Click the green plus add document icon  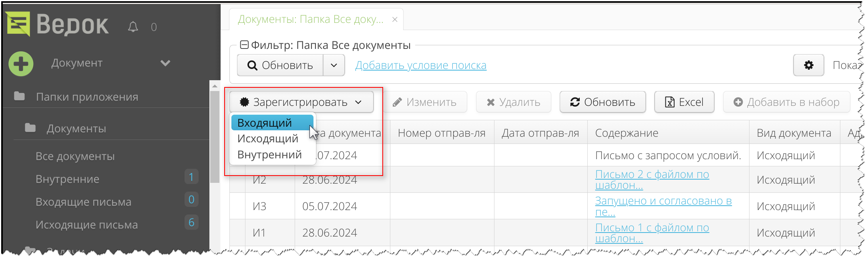(21, 64)
